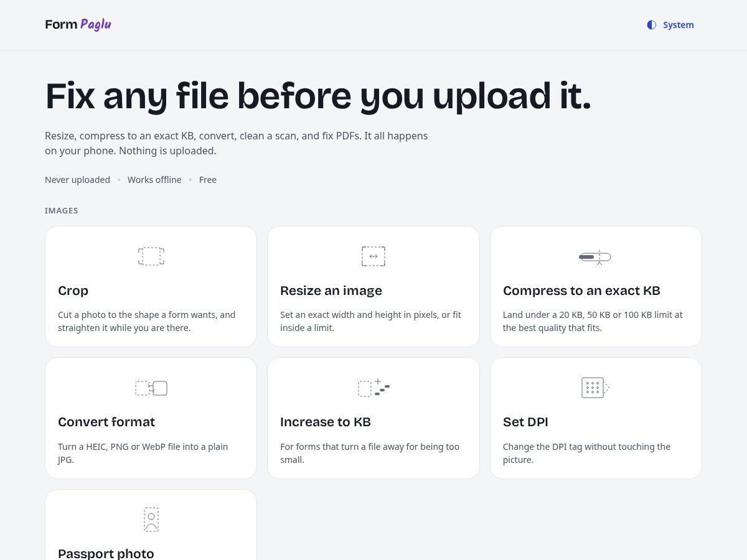This screenshot has width=747, height=560.
Task: Open the Crop tool title
Action: pyautogui.click(x=73, y=291)
